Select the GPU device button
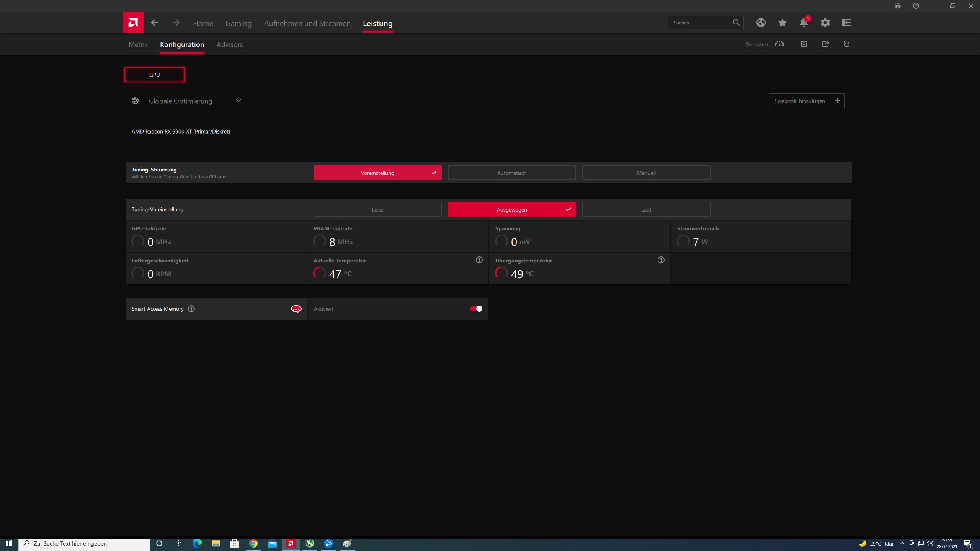980x551 pixels. [154, 75]
